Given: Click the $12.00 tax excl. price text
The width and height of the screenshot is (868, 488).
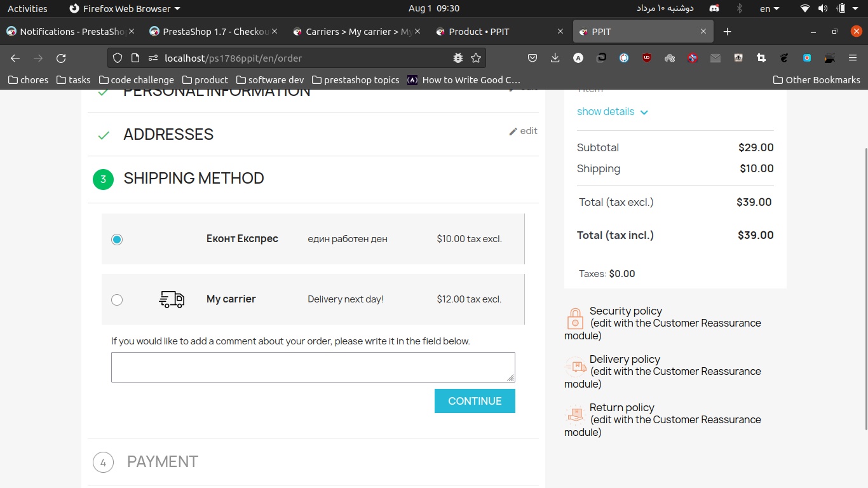Looking at the screenshot, I should coord(469,299).
